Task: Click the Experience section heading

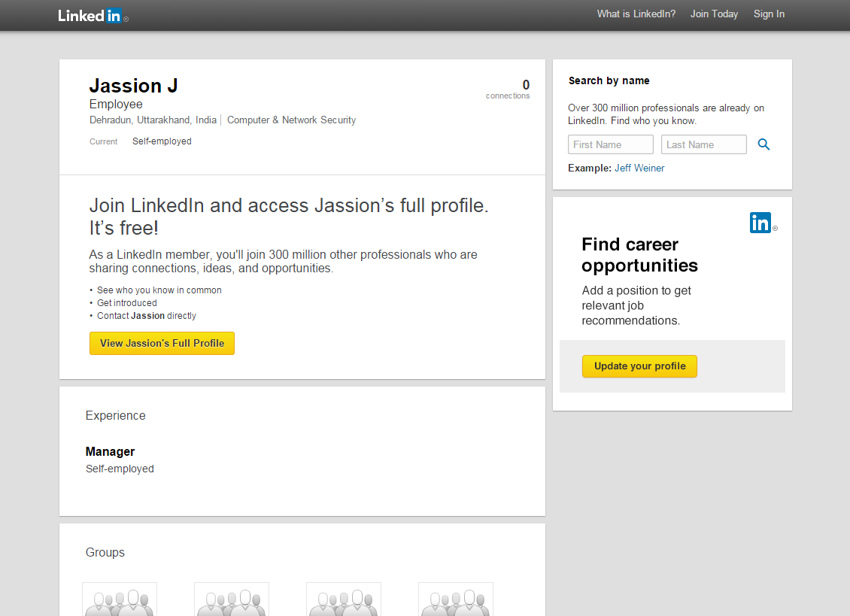Action: (x=116, y=415)
